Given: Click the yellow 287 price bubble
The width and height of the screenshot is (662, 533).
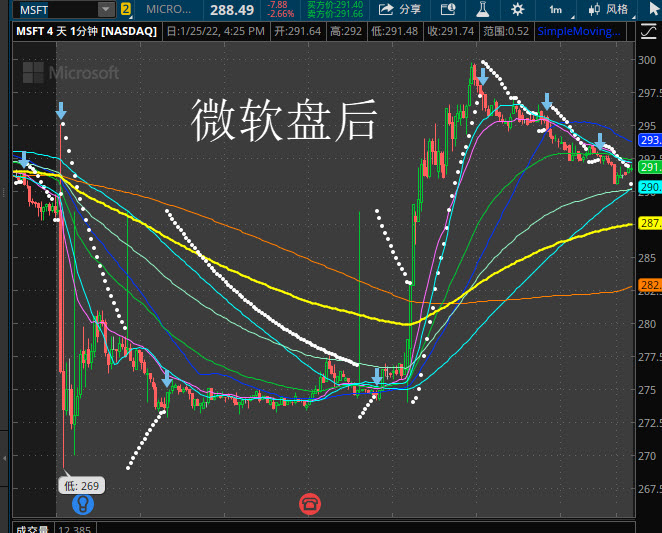Looking at the screenshot, I should (650, 223).
